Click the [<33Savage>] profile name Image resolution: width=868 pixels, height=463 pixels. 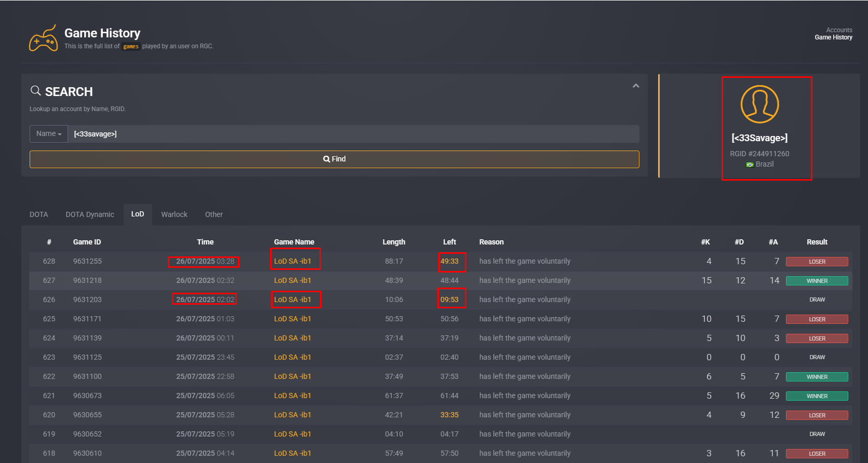point(759,138)
